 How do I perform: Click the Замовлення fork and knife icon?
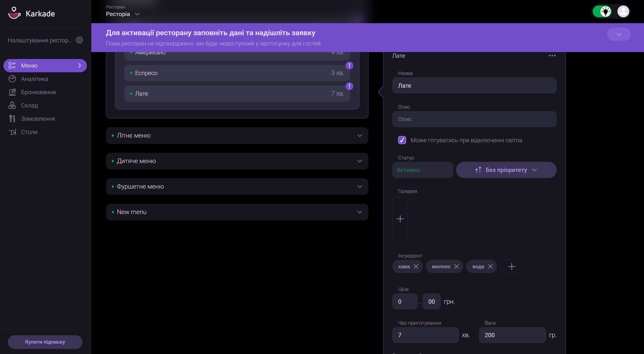tap(12, 118)
